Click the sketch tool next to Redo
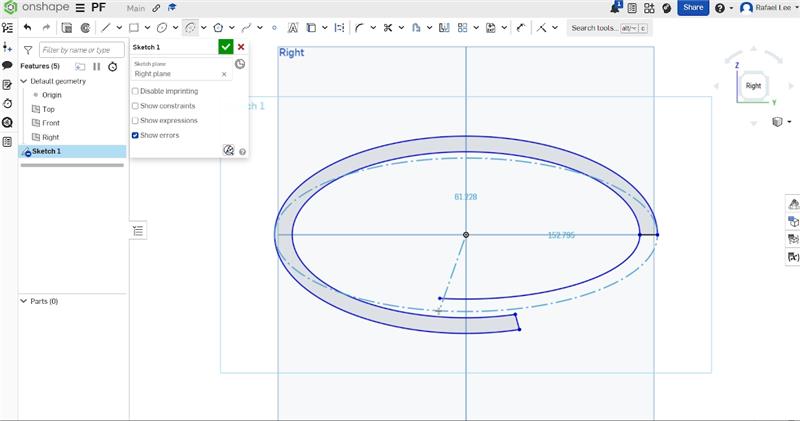800x421 pixels. pyautogui.click(x=66, y=28)
